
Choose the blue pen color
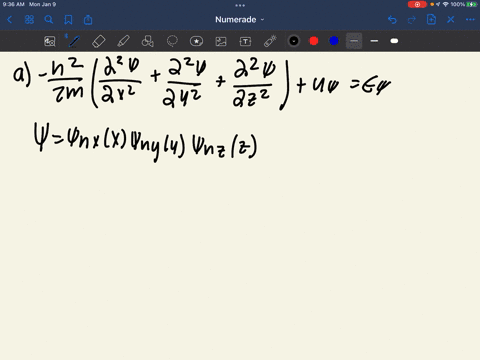(334, 41)
